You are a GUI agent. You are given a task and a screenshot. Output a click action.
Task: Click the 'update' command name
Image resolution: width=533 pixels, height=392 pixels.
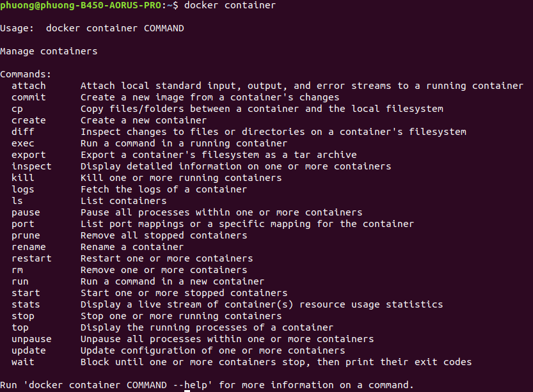click(29, 350)
